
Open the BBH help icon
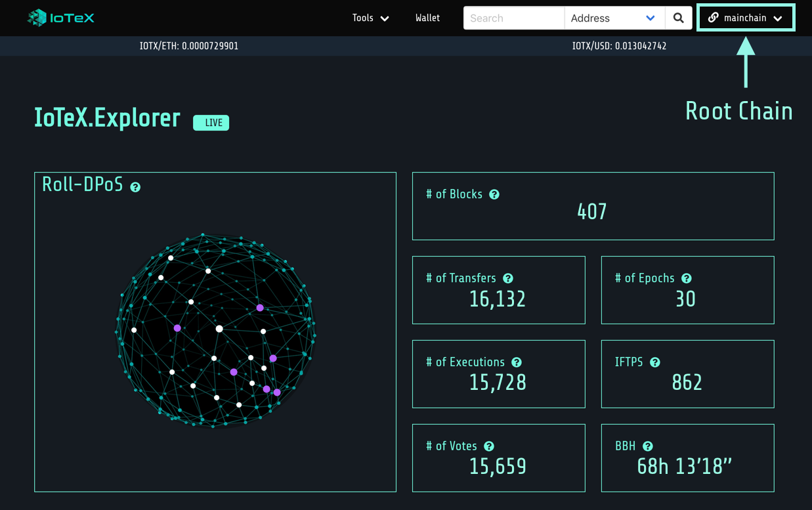(x=646, y=446)
